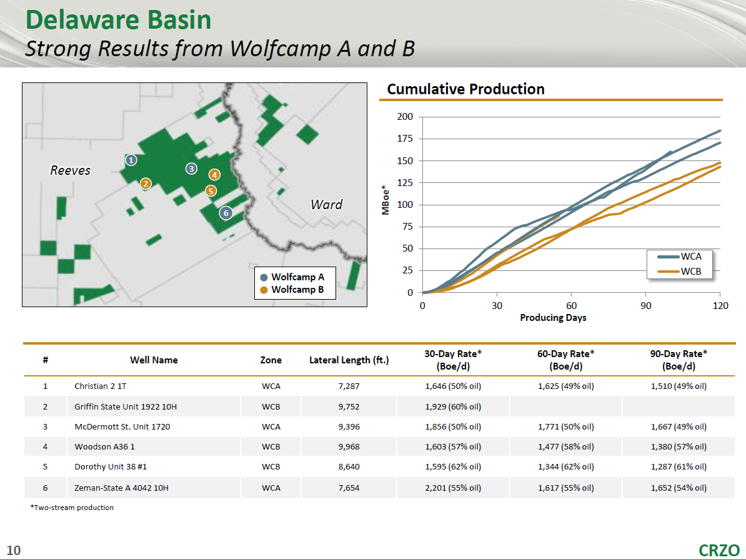Click the orange map marker number 5
Screen dimensions: 746x560
point(211,191)
